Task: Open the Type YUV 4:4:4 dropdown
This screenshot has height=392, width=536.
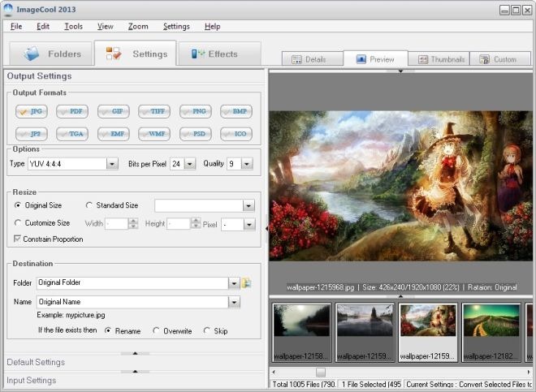Action: click(x=112, y=164)
